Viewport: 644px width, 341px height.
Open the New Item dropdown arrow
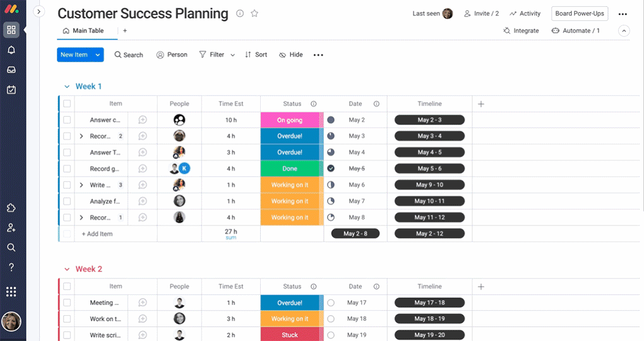(x=98, y=55)
